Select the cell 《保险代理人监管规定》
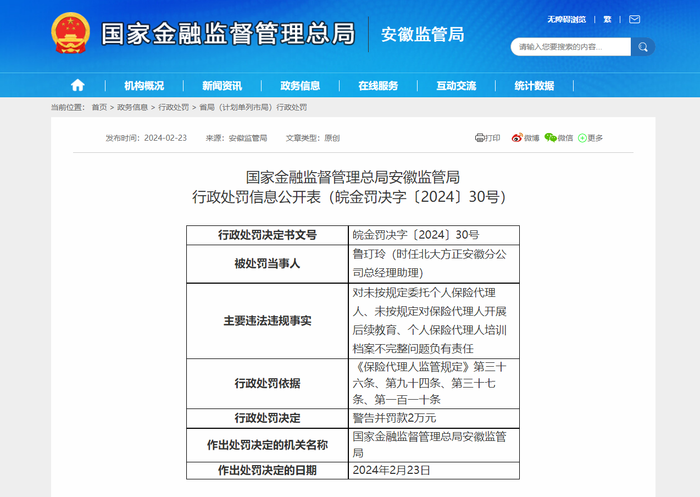The height and width of the screenshot is (497, 700). 433,383
